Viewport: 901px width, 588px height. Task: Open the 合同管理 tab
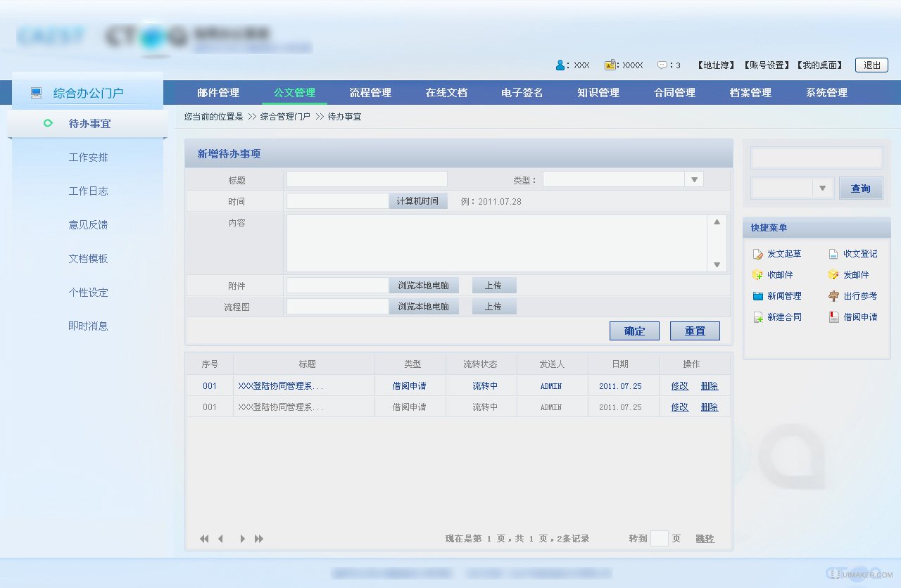674,92
